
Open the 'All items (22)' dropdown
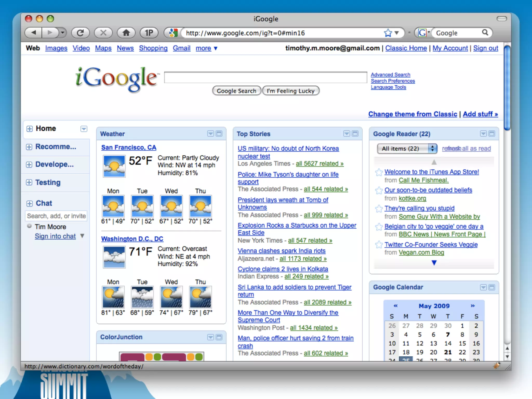(x=407, y=149)
